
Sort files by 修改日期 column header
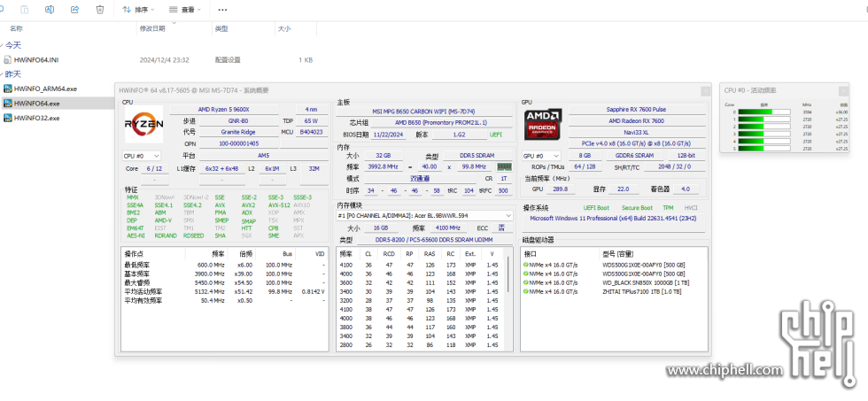(x=152, y=28)
